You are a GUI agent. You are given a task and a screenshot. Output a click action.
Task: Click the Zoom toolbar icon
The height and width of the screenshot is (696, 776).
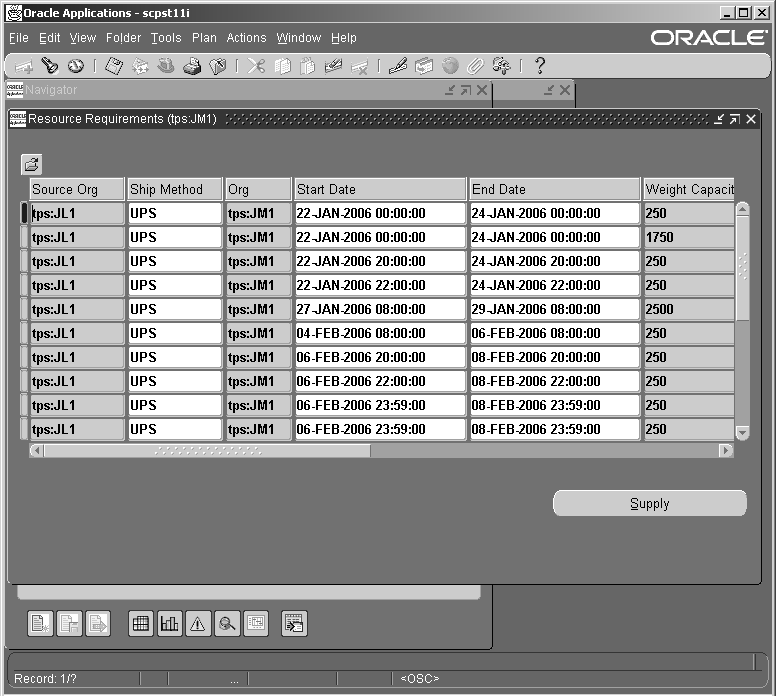pyautogui.click(x=424, y=66)
